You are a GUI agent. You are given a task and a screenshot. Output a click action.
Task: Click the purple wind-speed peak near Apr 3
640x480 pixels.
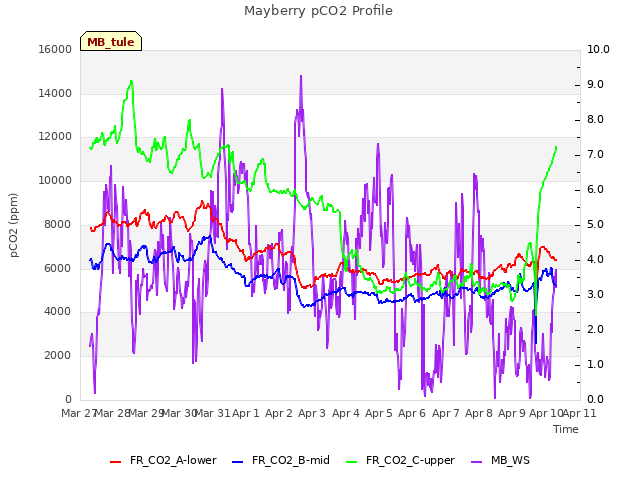click(x=301, y=76)
